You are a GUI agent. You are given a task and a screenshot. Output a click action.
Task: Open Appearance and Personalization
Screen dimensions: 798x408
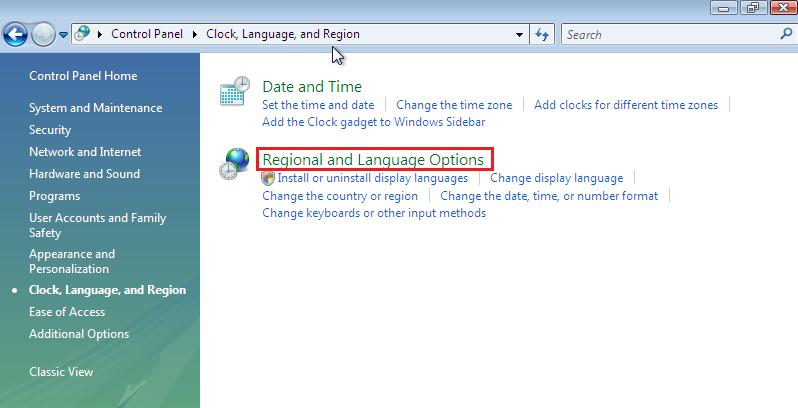click(x=72, y=261)
